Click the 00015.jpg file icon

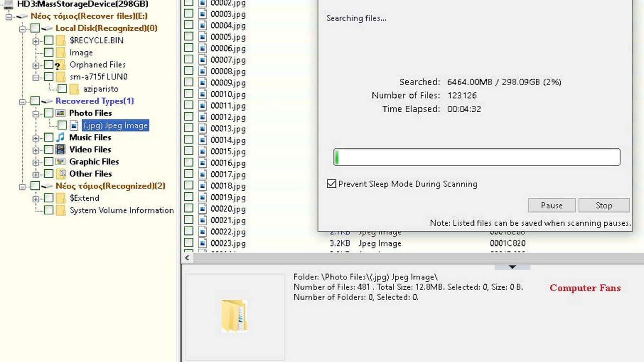[x=203, y=151]
